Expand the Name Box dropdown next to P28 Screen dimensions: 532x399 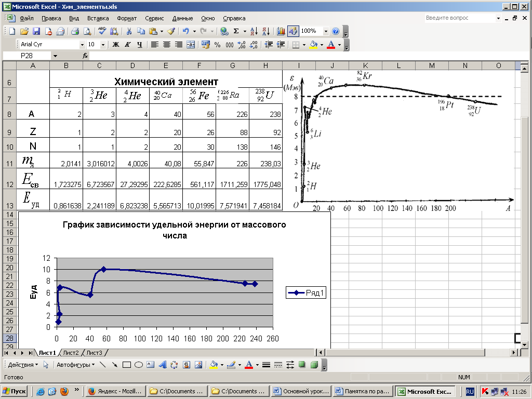coord(55,56)
